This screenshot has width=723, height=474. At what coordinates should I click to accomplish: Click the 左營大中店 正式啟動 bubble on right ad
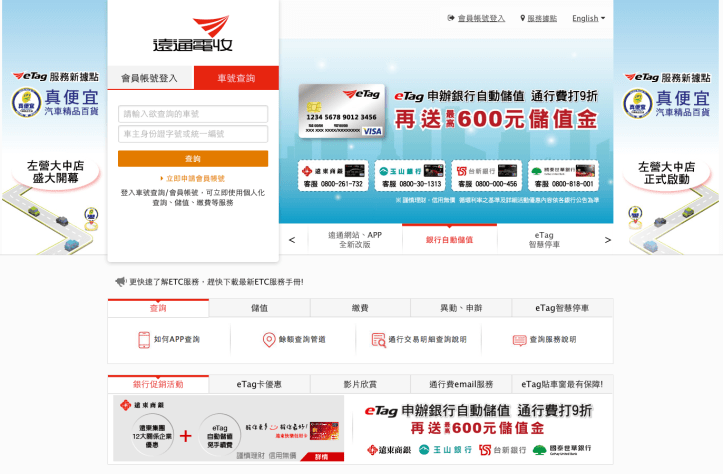666,173
